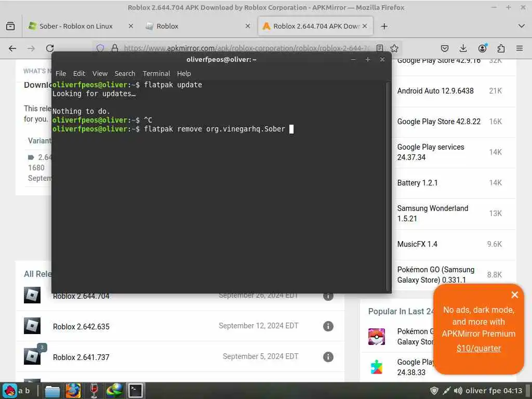The width and height of the screenshot is (532, 399).
Task: Reload the current page in Firefox
Action: (50, 48)
